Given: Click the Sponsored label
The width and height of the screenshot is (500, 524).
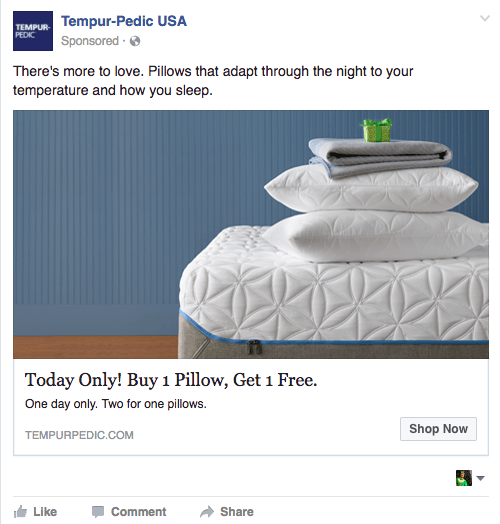Looking at the screenshot, I should click(90, 41).
